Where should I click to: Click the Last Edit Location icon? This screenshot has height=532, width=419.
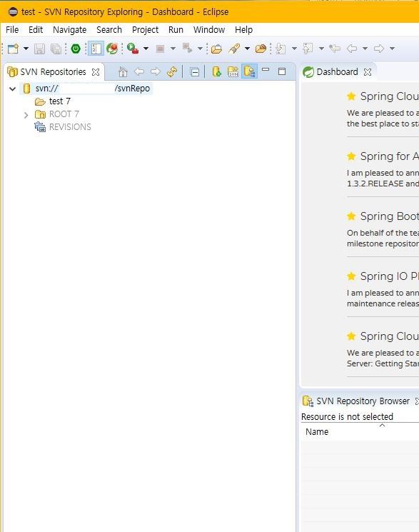335,49
